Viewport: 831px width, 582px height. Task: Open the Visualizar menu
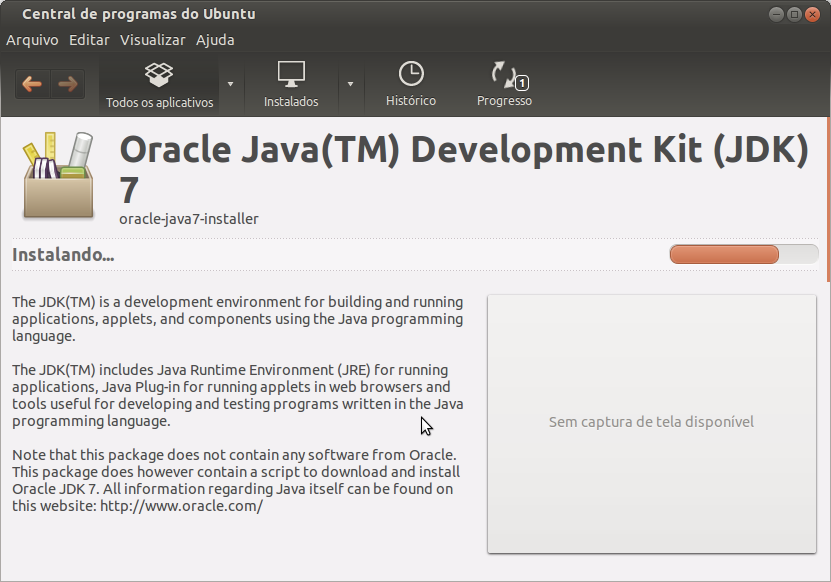153,40
